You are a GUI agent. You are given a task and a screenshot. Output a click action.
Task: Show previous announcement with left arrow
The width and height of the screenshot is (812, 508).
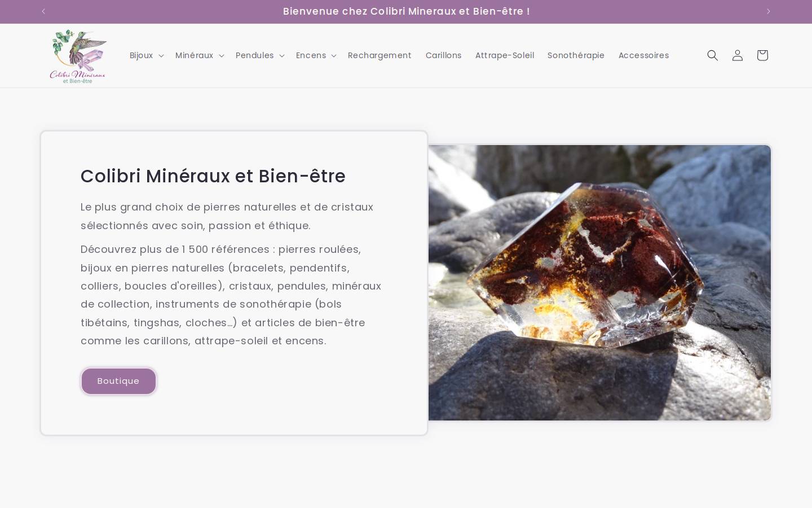[43, 11]
